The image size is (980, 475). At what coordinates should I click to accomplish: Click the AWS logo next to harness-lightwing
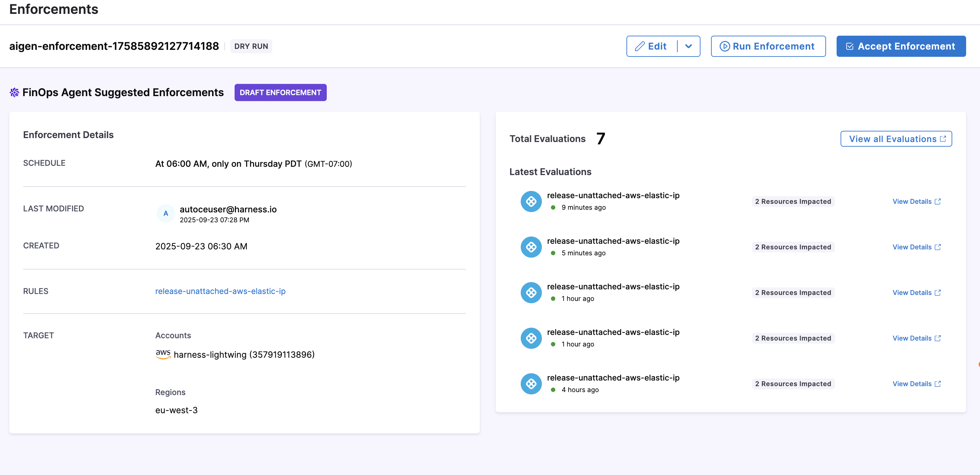[x=163, y=354]
